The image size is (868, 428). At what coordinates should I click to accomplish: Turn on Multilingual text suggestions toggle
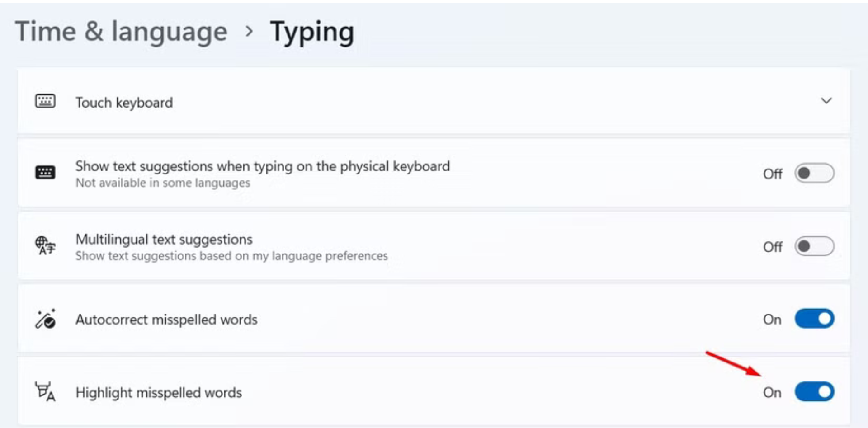(814, 247)
